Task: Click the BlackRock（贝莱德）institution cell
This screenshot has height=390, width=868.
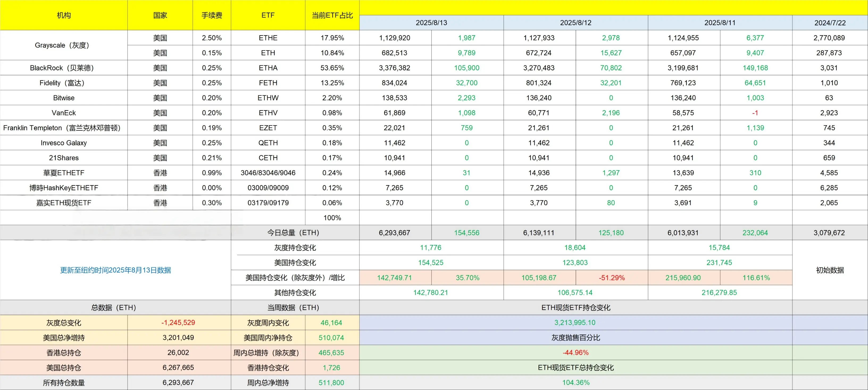Action: 64,68
